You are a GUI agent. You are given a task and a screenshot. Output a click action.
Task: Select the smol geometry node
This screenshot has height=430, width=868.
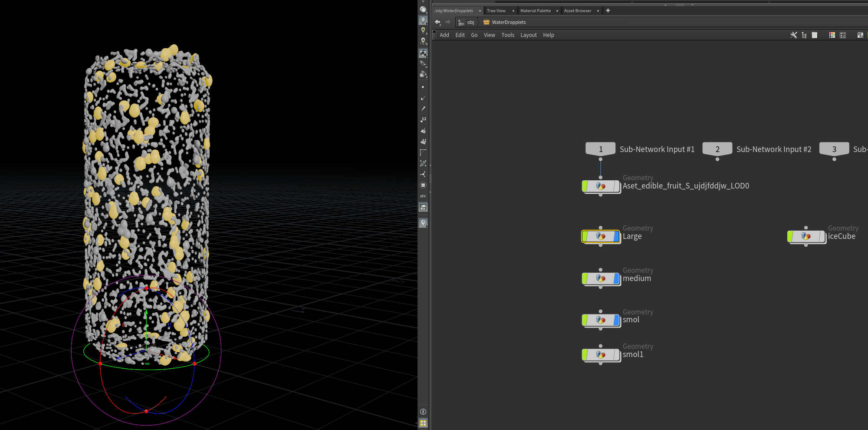tap(601, 320)
